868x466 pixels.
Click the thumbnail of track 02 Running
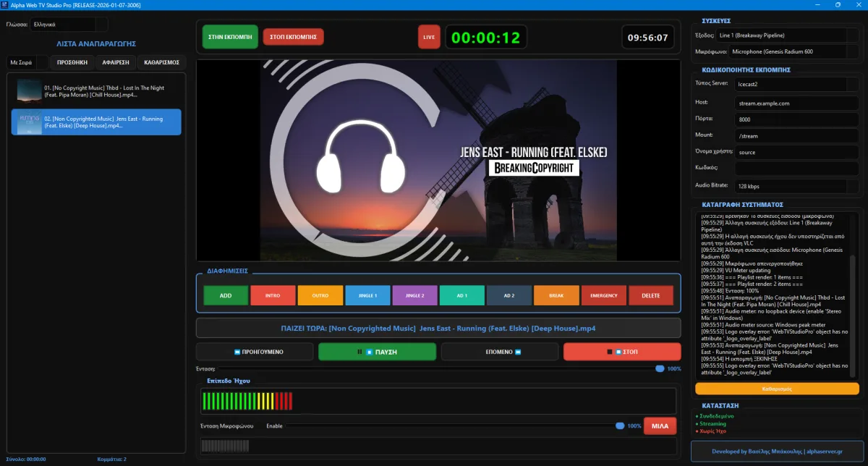coord(30,122)
